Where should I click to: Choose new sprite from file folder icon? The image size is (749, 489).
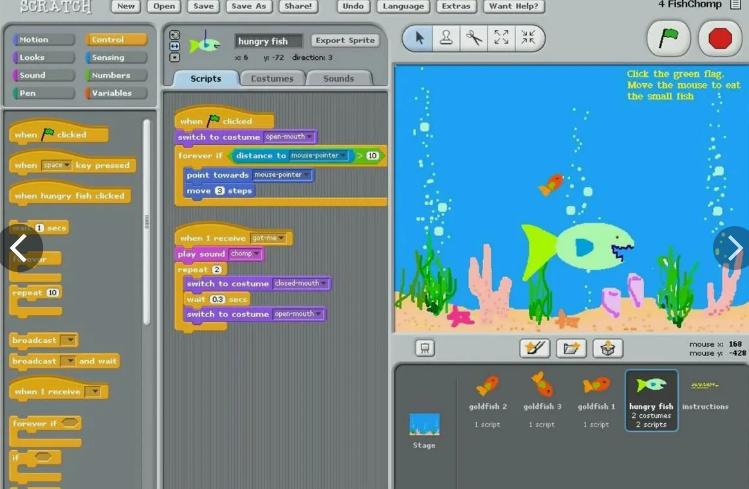click(571, 348)
